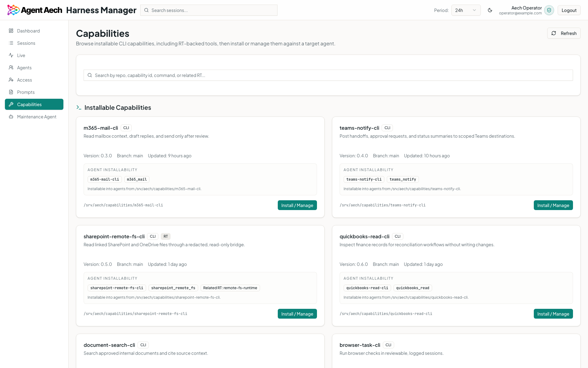This screenshot has height=368, width=588.
Task: Click the browser-task-cli card title
Action: (x=360, y=345)
